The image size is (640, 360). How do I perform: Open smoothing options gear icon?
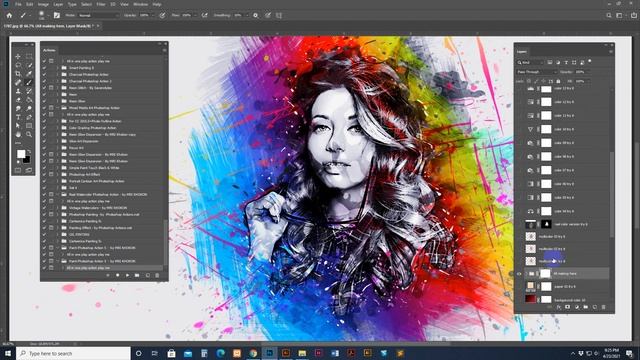pyautogui.click(x=256, y=15)
